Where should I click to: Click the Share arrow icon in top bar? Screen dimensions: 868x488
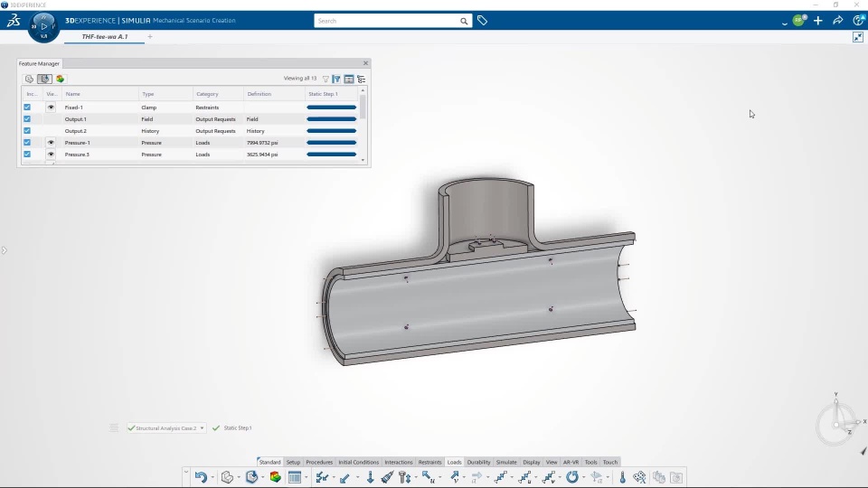[x=837, y=21]
